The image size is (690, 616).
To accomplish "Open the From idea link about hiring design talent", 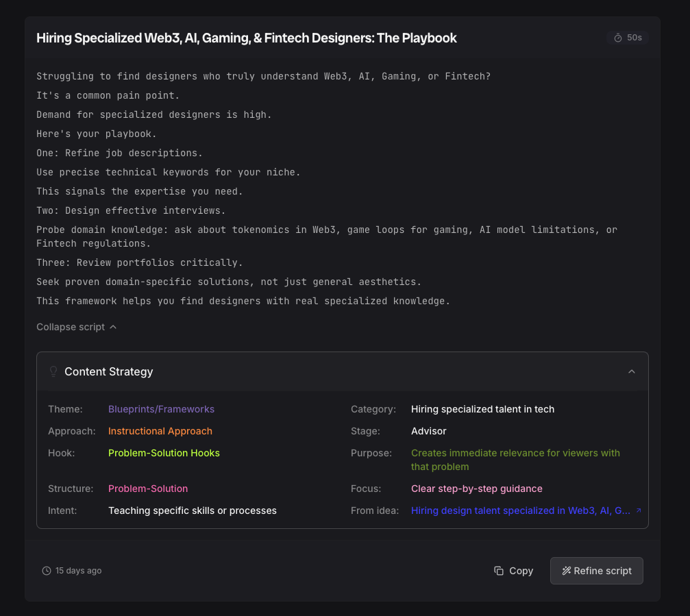I will (x=521, y=511).
